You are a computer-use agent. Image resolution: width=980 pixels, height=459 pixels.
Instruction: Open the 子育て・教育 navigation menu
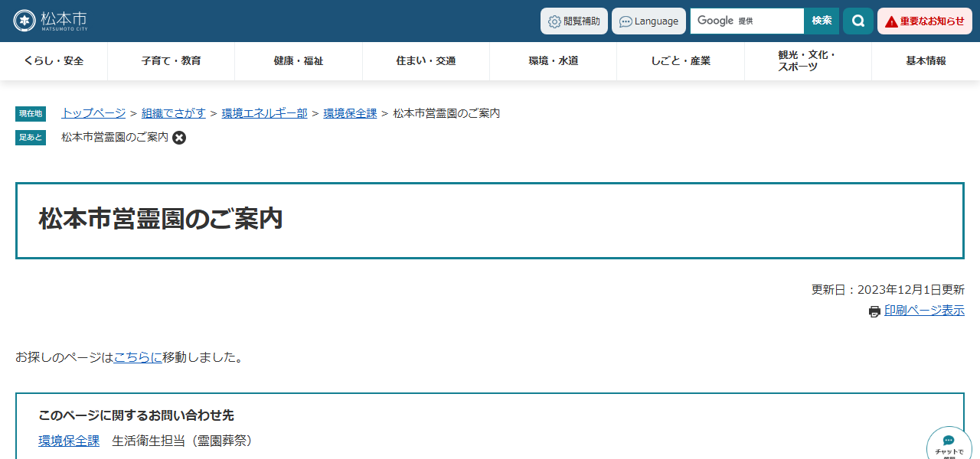(x=171, y=61)
